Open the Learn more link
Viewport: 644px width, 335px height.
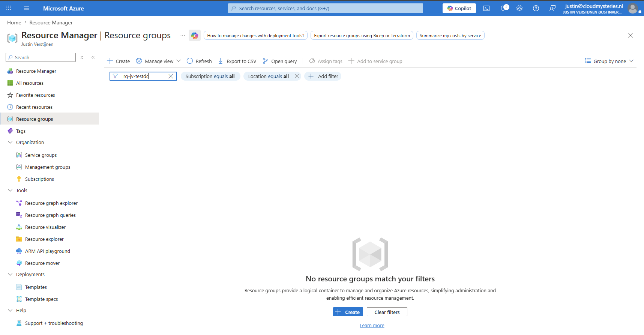372,326
